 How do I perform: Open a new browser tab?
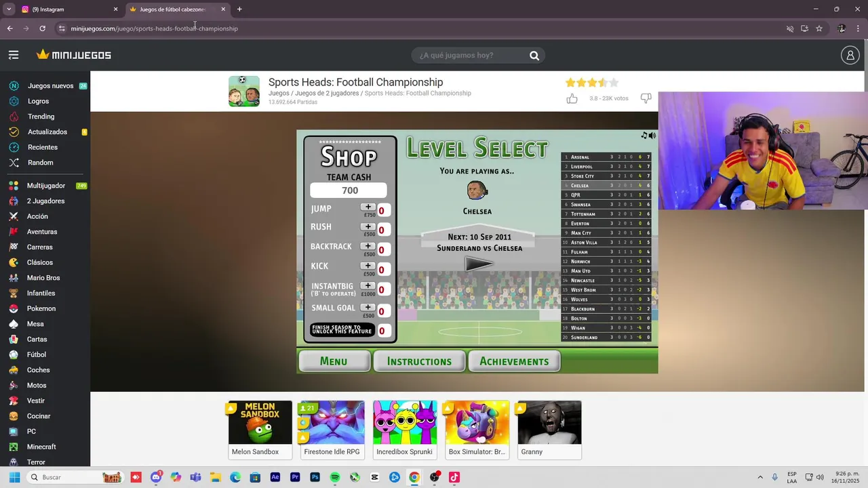click(x=239, y=9)
